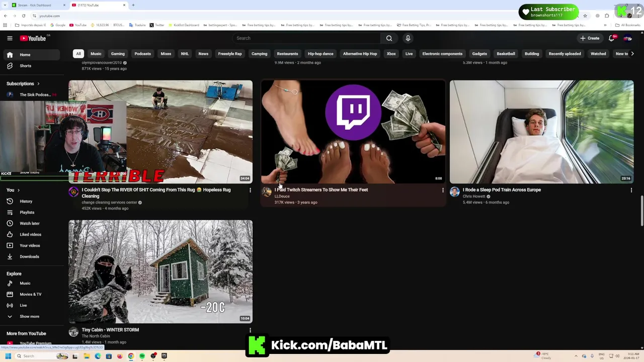Select the Xbox filter chip
The image size is (644, 362).
pyautogui.click(x=391, y=54)
